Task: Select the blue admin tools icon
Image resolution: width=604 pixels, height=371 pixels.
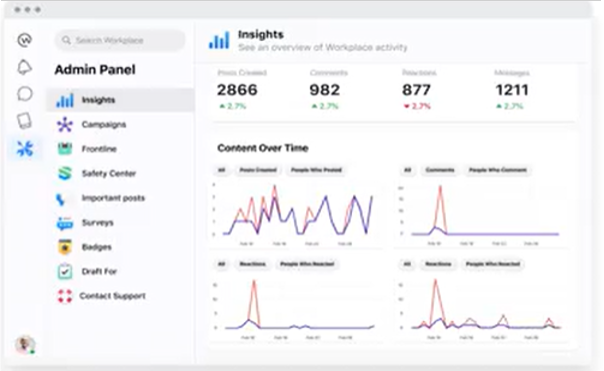Action: click(25, 149)
